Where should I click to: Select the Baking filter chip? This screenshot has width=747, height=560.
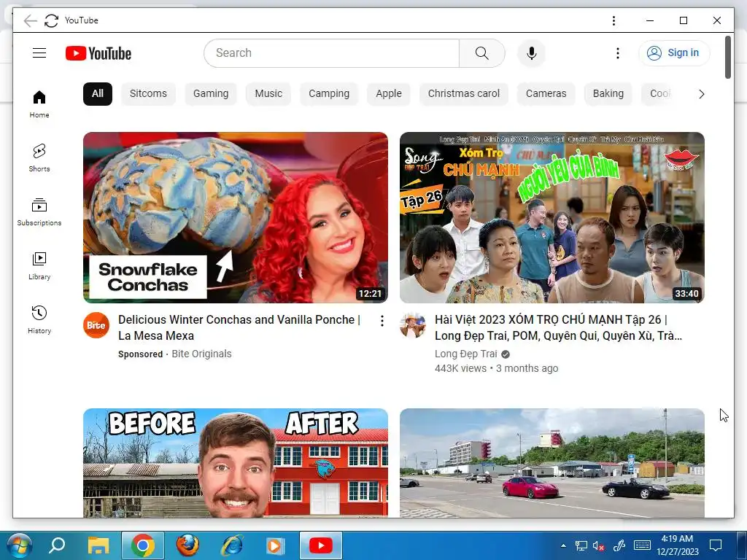(608, 94)
